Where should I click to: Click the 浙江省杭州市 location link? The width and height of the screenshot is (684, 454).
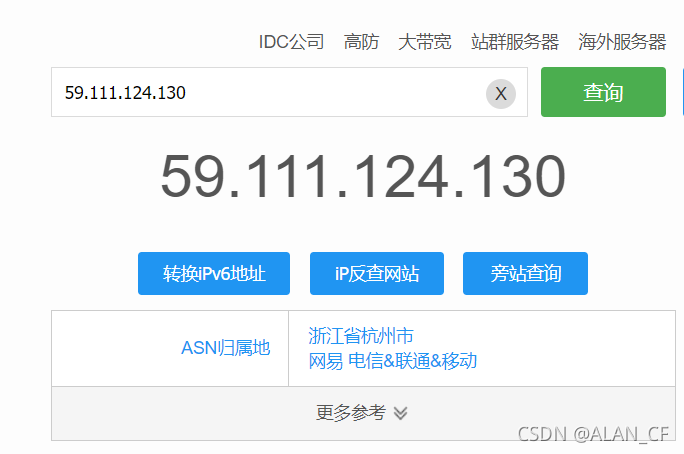[361, 336]
